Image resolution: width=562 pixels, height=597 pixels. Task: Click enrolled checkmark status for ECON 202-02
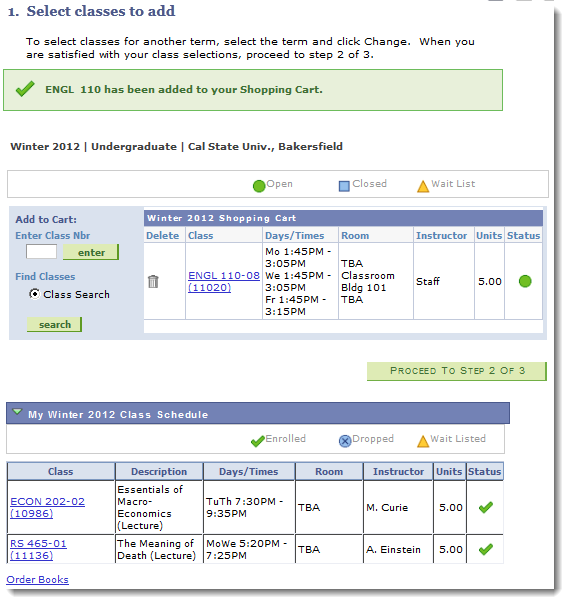[486, 507]
